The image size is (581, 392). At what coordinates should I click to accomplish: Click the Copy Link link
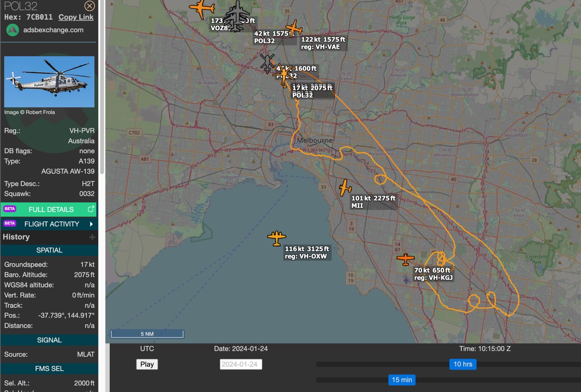pos(76,17)
